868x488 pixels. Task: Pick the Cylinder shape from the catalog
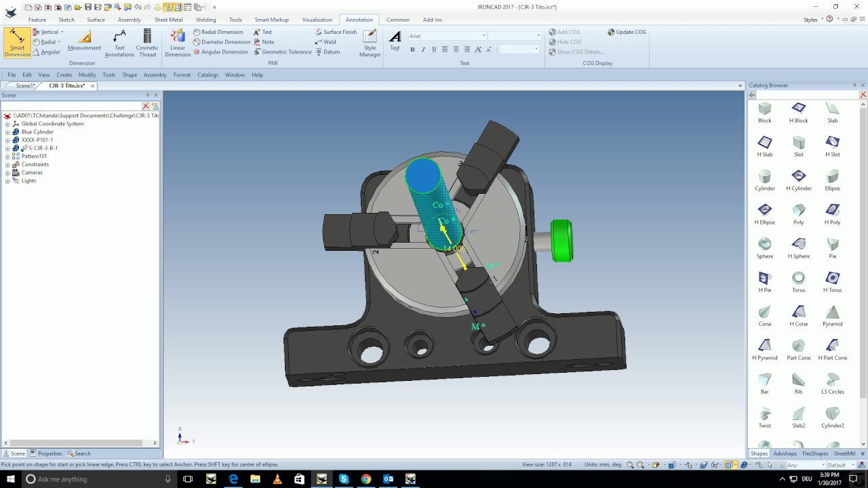point(765,180)
